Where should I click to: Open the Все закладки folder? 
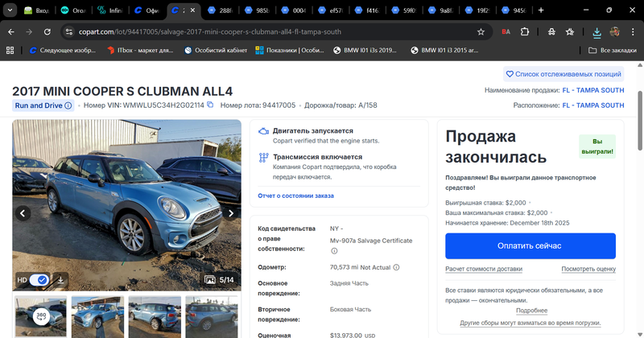[x=613, y=50]
